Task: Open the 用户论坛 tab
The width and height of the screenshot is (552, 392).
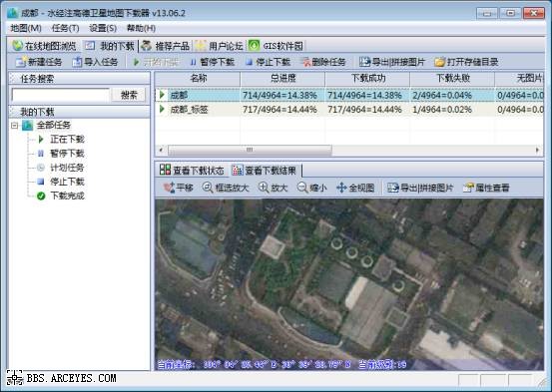Action: pos(220,46)
